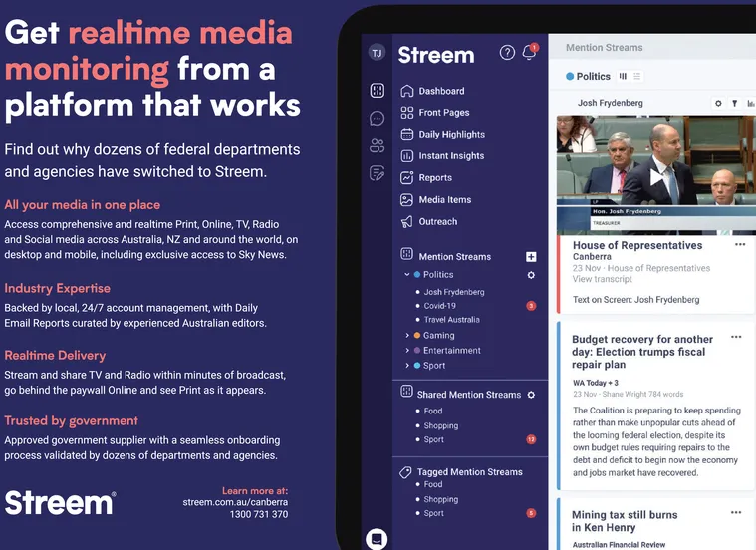Open the Mining tax article options menu
This screenshot has height=550, width=756.
736,512
